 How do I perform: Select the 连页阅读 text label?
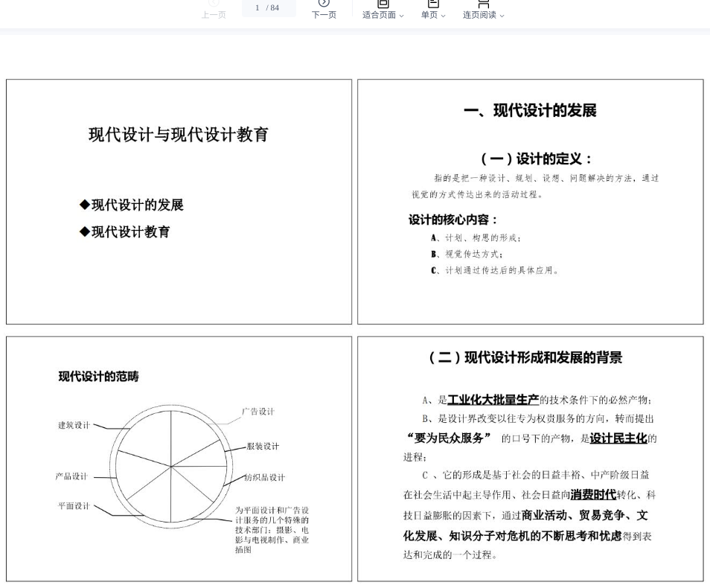479,15
